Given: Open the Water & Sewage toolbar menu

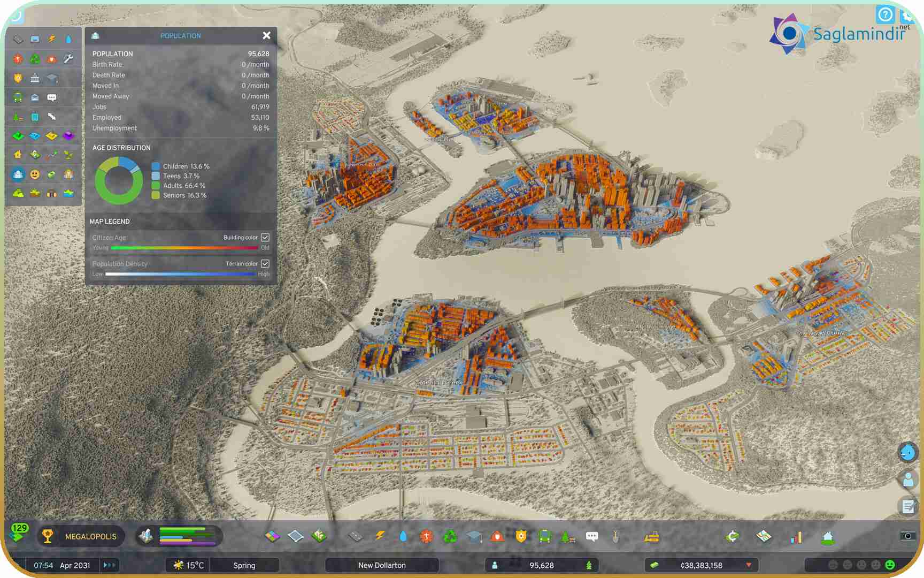Looking at the screenshot, I should tap(403, 536).
